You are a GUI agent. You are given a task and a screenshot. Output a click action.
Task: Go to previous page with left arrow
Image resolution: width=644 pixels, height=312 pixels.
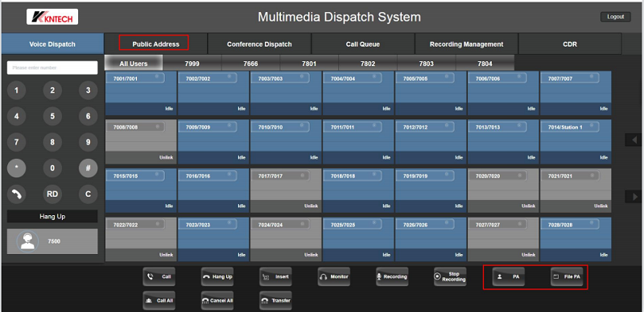(x=633, y=139)
